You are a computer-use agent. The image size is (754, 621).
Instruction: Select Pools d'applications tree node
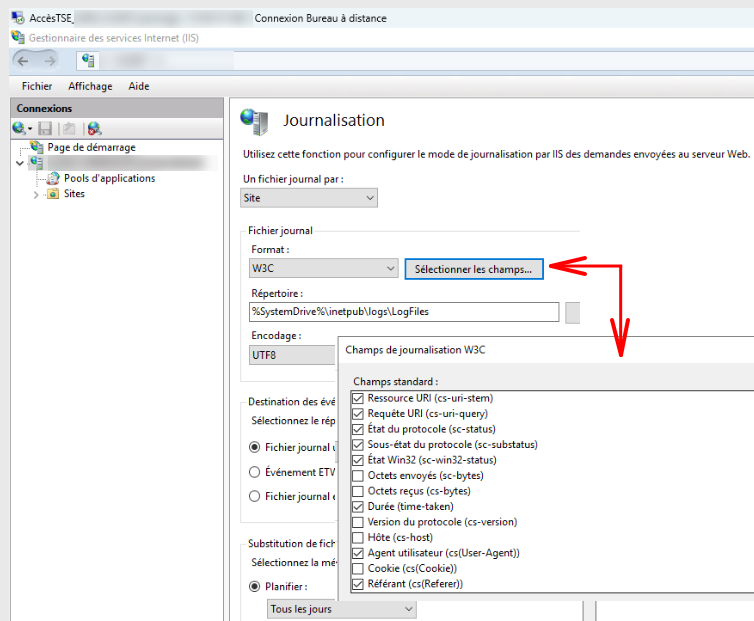pos(110,178)
